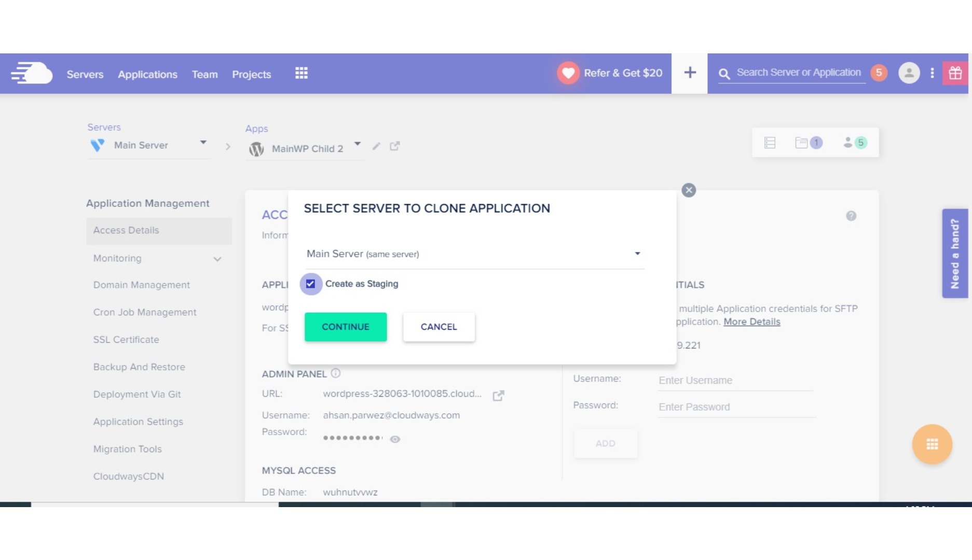Show admin password with eye icon

(395, 439)
